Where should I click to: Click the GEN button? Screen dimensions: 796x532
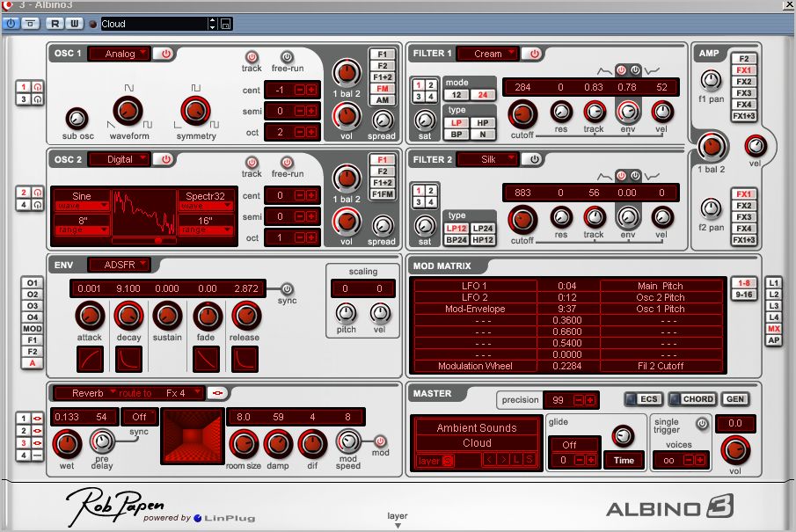tap(735, 399)
